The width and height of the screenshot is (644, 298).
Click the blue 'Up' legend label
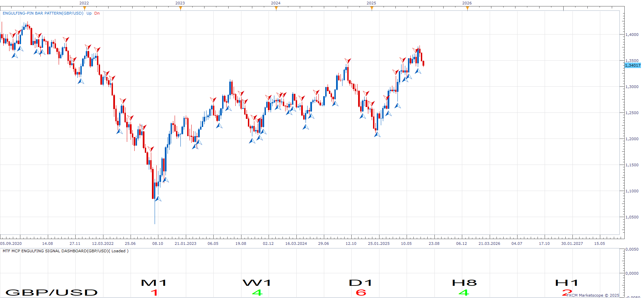click(x=89, y=13)
